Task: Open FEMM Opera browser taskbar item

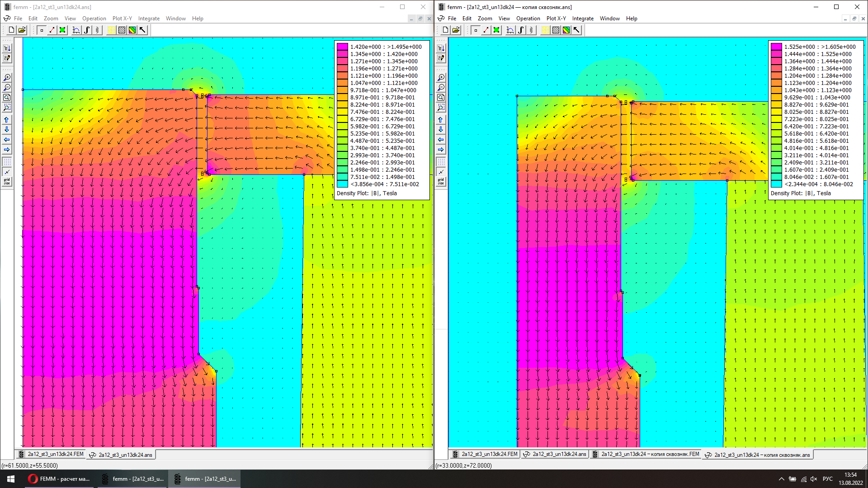Action: click(x=59, y=479)
